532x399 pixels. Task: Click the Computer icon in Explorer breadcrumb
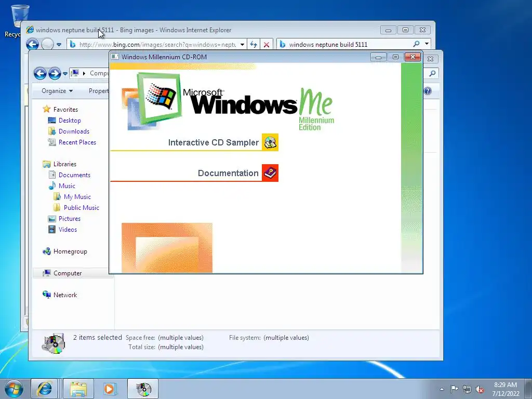coord(75,73)
